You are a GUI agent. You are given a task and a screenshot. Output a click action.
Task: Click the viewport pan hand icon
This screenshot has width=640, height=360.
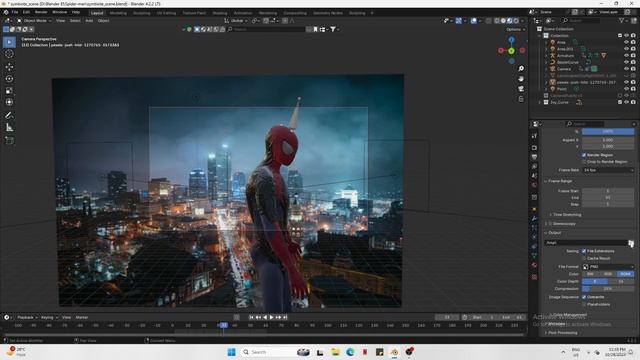pyautogui.click(x=521, y=78)
